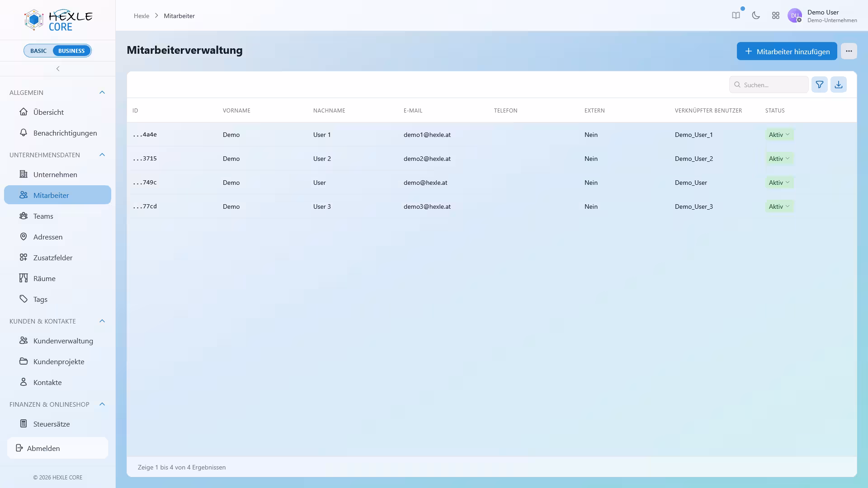Open the documentation book icon
868x488 pixels.
point(736,15)
